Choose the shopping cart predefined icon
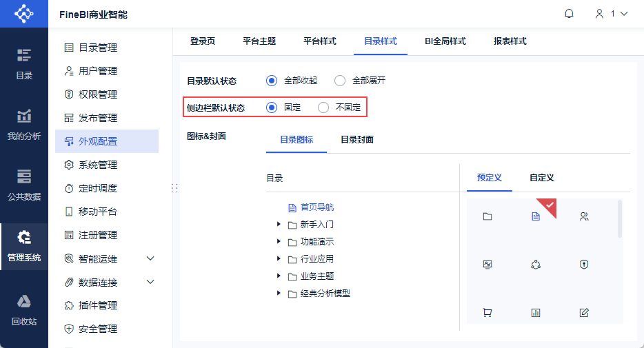The height and width of the screenshot is (348, 644). 487,313
